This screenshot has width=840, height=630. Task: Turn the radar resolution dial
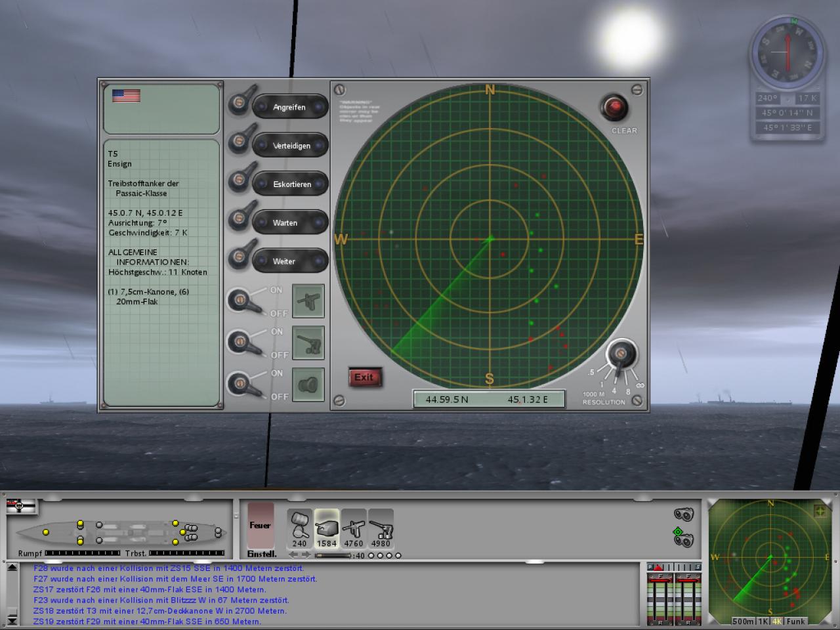click(621, 356)
